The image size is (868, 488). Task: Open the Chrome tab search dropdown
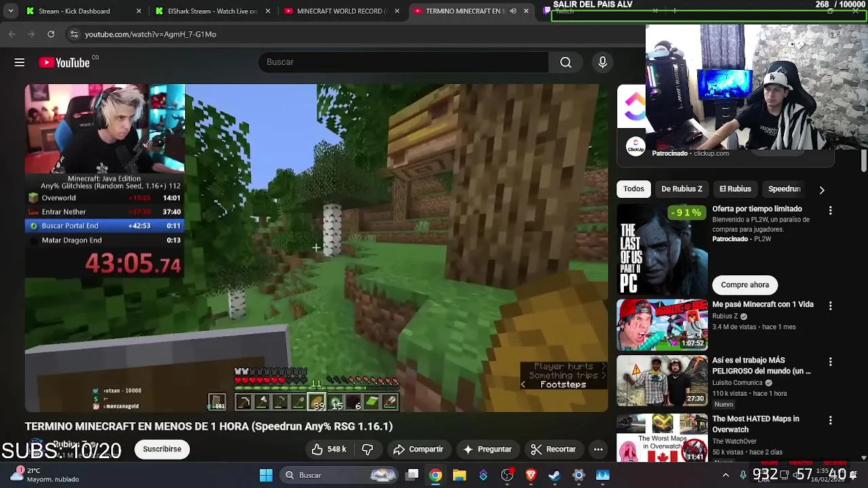point(10,11)
